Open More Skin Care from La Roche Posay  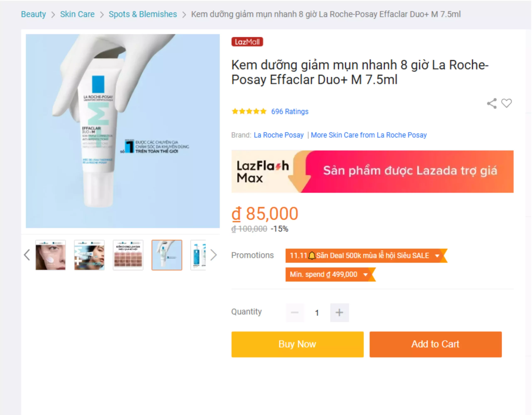[x=368, y=135]
